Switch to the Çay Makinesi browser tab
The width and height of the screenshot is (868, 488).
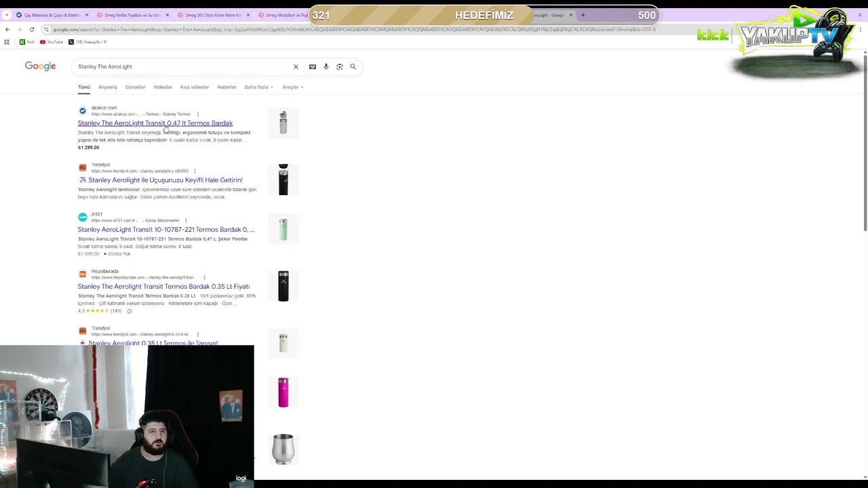52,15
